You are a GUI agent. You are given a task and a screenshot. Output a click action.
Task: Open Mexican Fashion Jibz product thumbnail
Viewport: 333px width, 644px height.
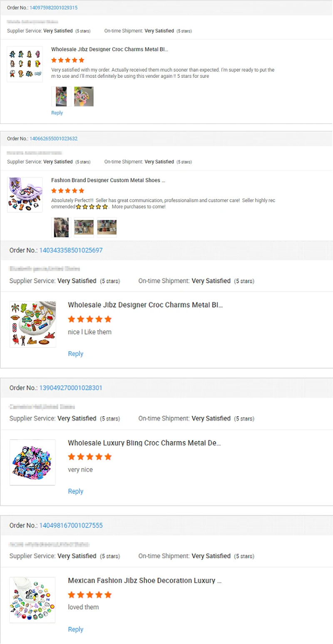point(32,600)
